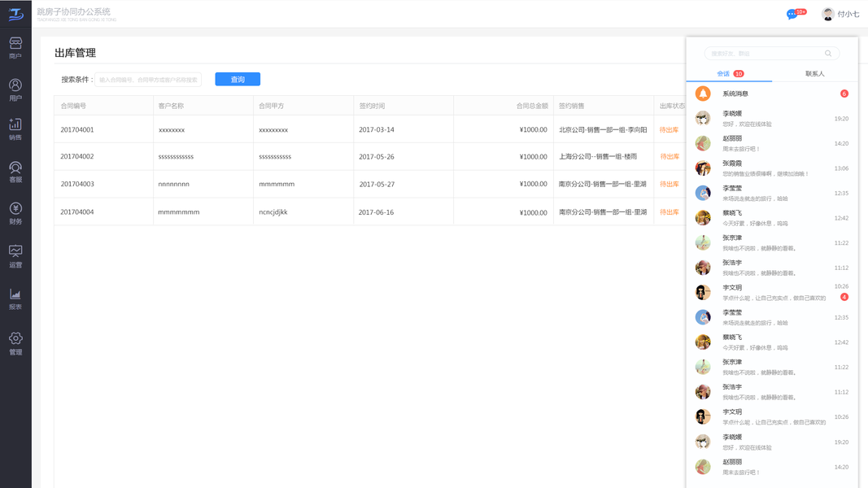Click the friends and groups search box
Screen dimensions: 868x488
click(x=772, y=54)
